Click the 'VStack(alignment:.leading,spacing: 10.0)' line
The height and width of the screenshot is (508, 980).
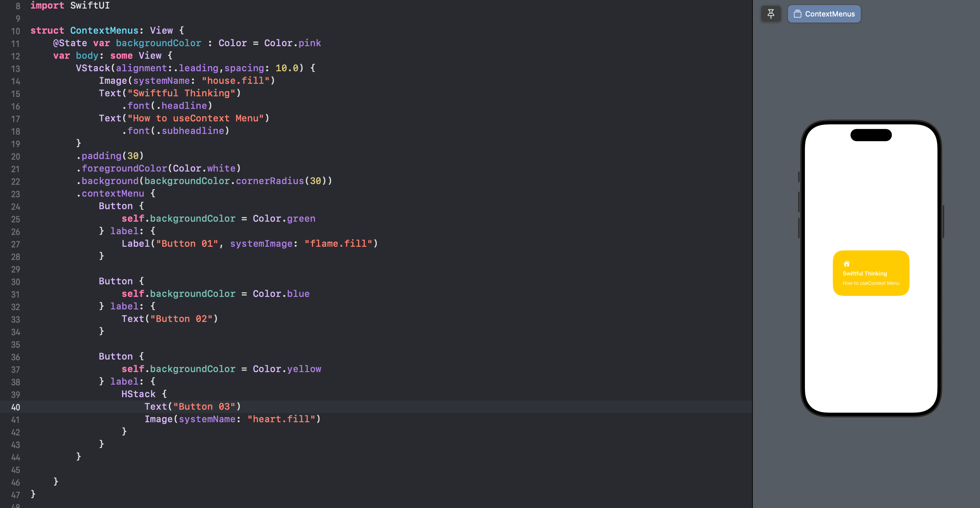pyautogui.click(x=196, y=68)
